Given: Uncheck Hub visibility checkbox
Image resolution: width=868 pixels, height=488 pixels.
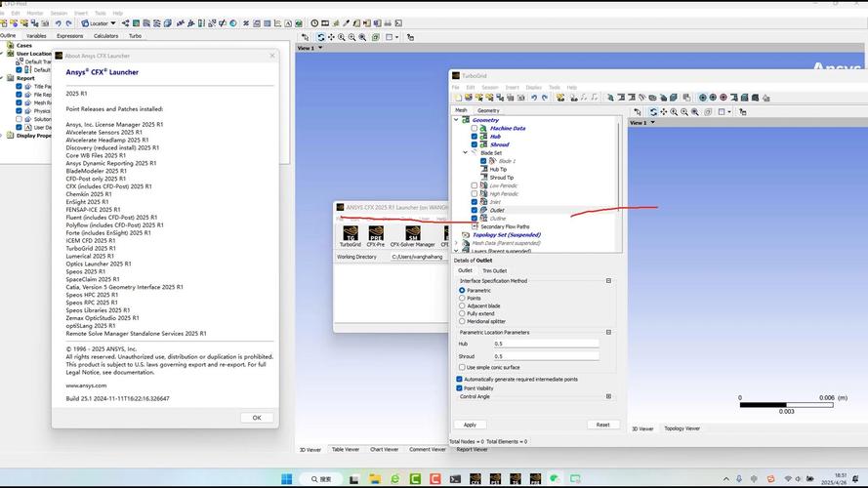Looking at the screenshot, I should 475,136.
